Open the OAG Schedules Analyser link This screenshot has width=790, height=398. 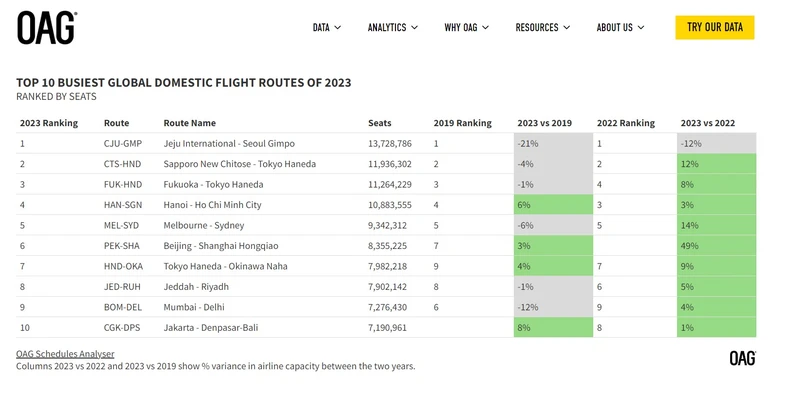[x=65, y=354]
